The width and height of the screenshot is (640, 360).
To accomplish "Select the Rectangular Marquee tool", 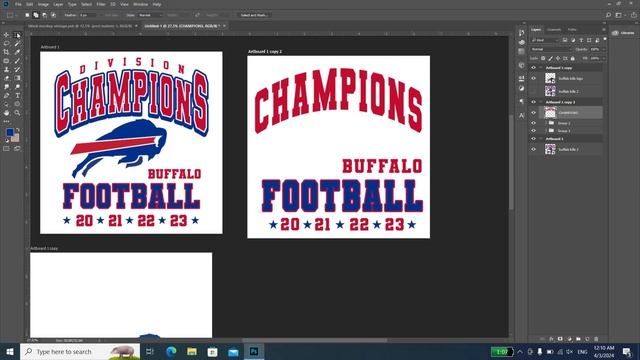I will 17,35.
